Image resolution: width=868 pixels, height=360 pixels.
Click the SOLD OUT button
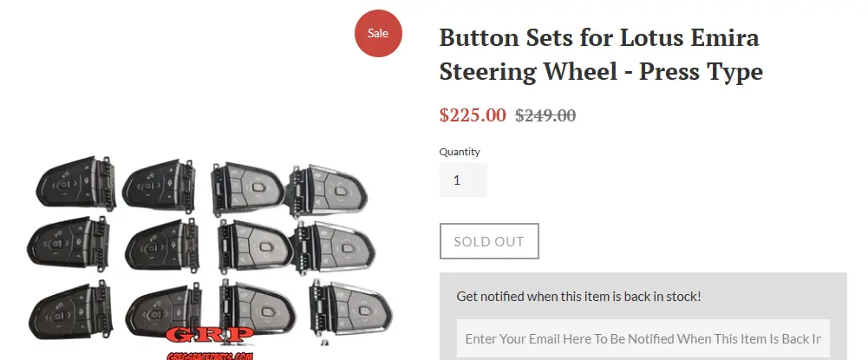[489, 241]
